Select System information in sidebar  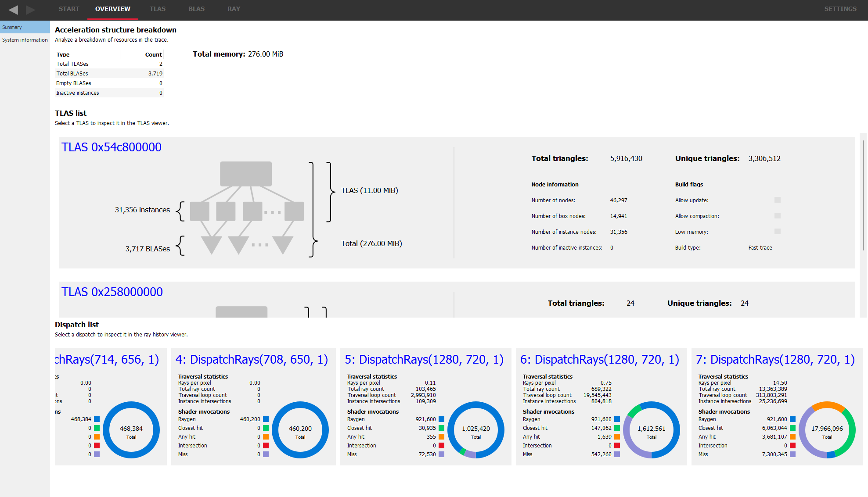[x=25, y=40]
